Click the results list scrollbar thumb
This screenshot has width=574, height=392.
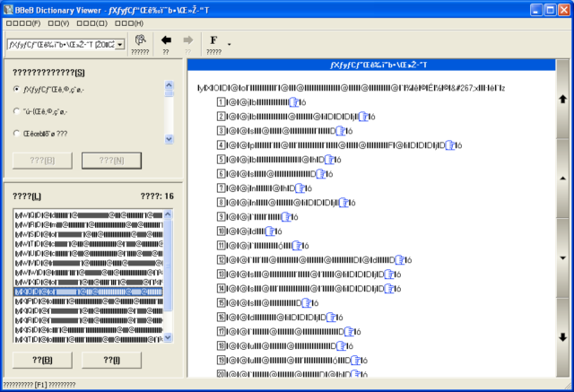(x=168, y=265)
